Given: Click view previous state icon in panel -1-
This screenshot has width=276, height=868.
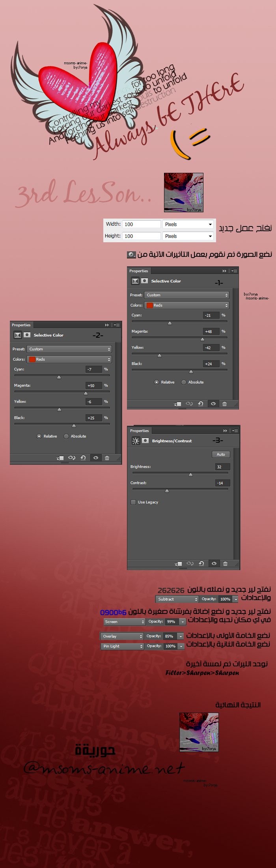Looking at the screenshot, I should pyautogui.click(x=189, y=404).
